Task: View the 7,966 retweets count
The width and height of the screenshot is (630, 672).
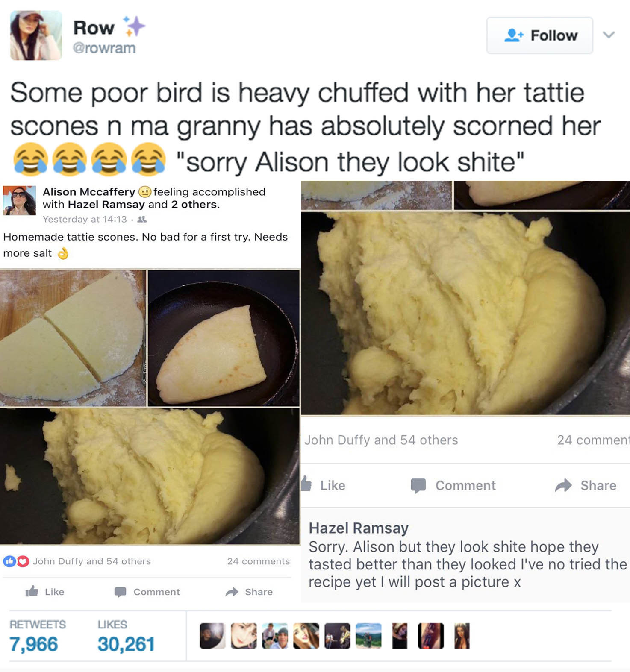Action: coord(34,644)
